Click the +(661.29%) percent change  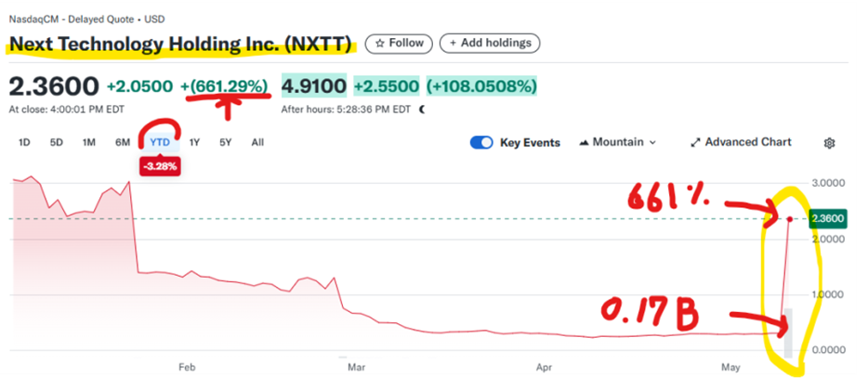coord(225,87)
